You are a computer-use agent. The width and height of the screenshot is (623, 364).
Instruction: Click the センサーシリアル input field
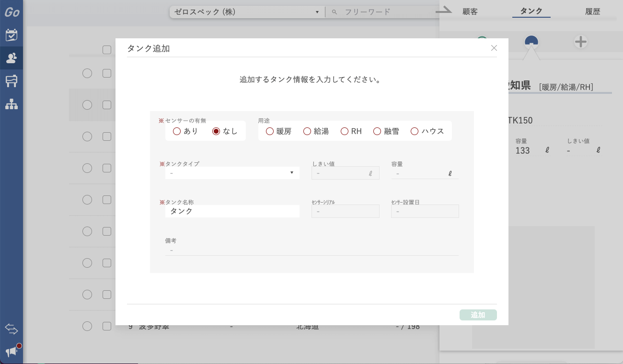(x=346, y=211)
